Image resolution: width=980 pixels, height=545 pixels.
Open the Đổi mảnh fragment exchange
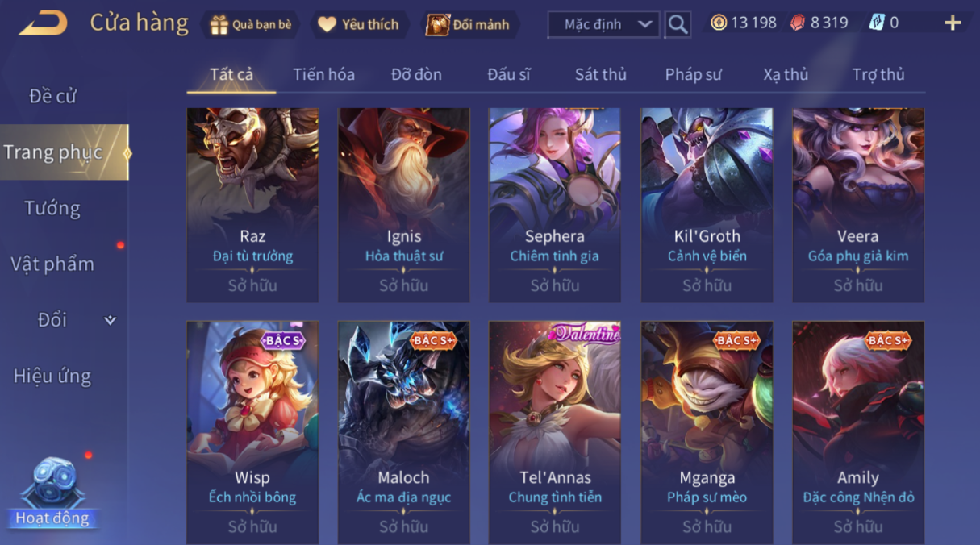[437, 24]
